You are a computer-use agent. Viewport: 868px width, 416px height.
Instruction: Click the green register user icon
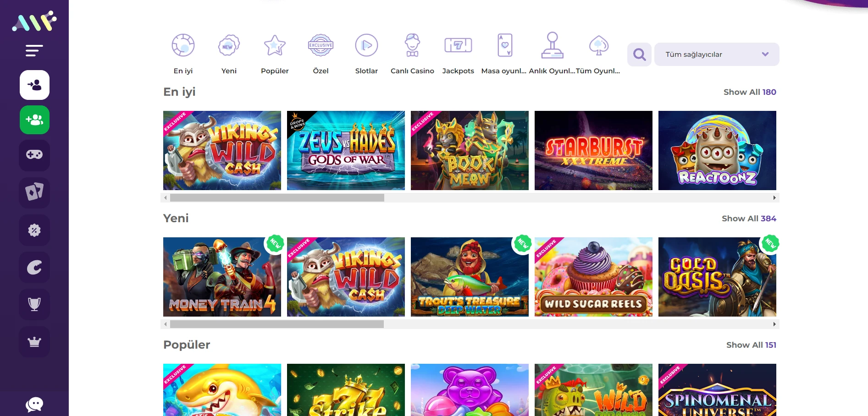click(x=34, y=120)
